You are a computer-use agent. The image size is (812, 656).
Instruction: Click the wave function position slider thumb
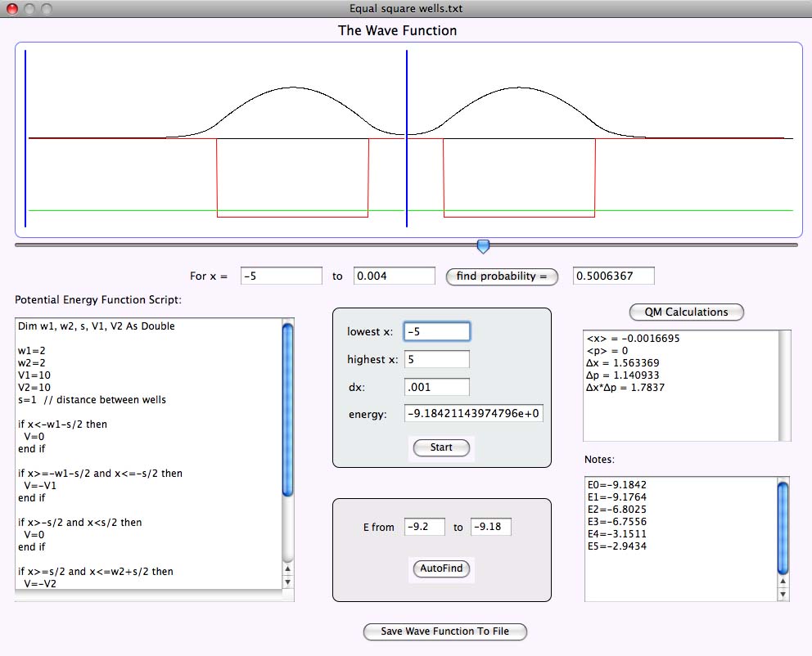(483, 245)
